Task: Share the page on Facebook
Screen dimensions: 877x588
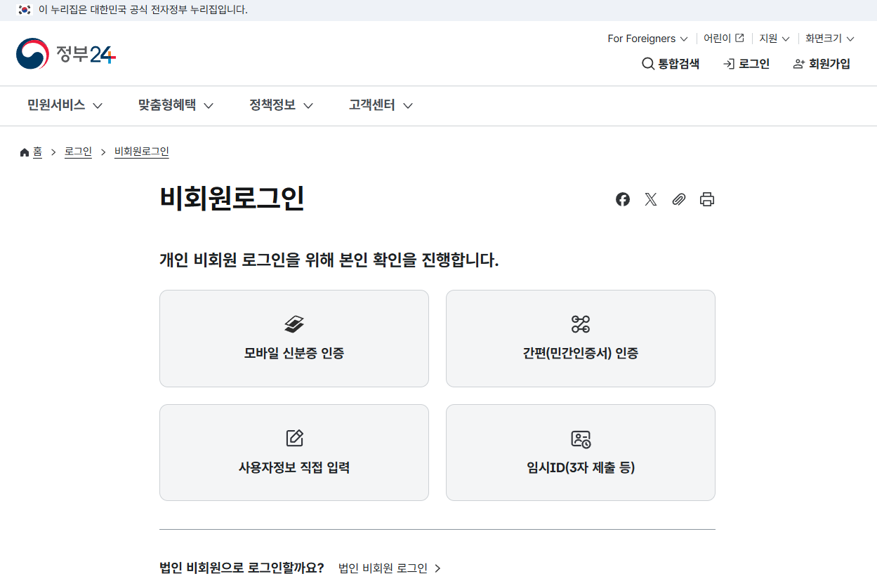Action: coord(623,199)
